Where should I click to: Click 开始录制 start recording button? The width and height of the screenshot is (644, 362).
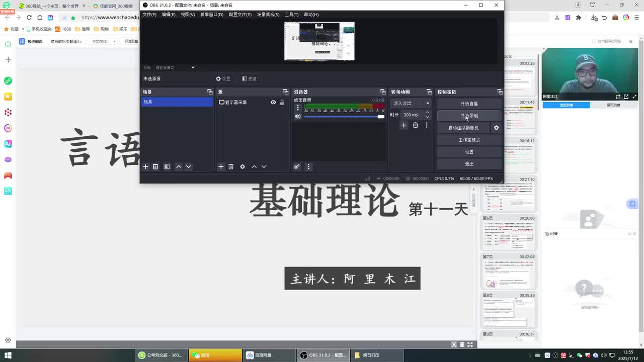coord(469,116)
